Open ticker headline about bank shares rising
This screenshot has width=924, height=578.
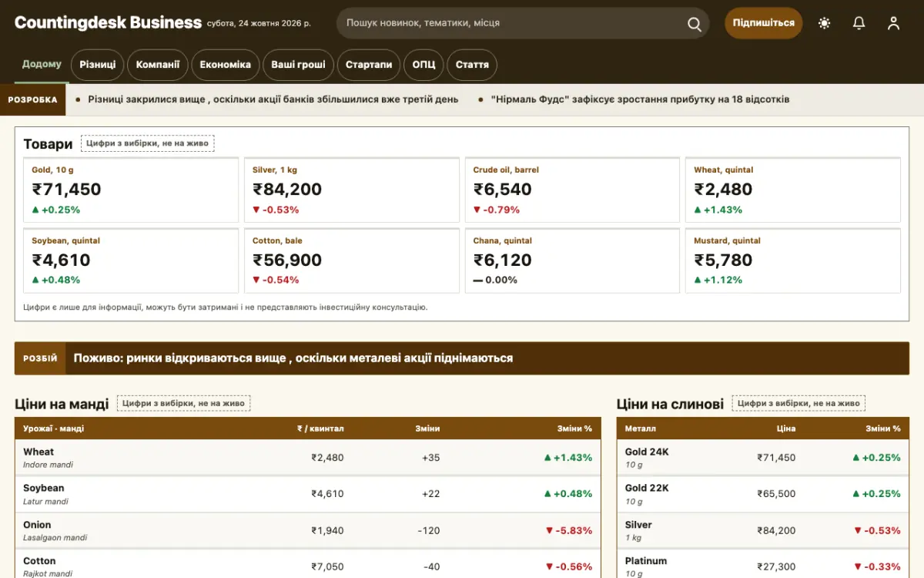273,99
